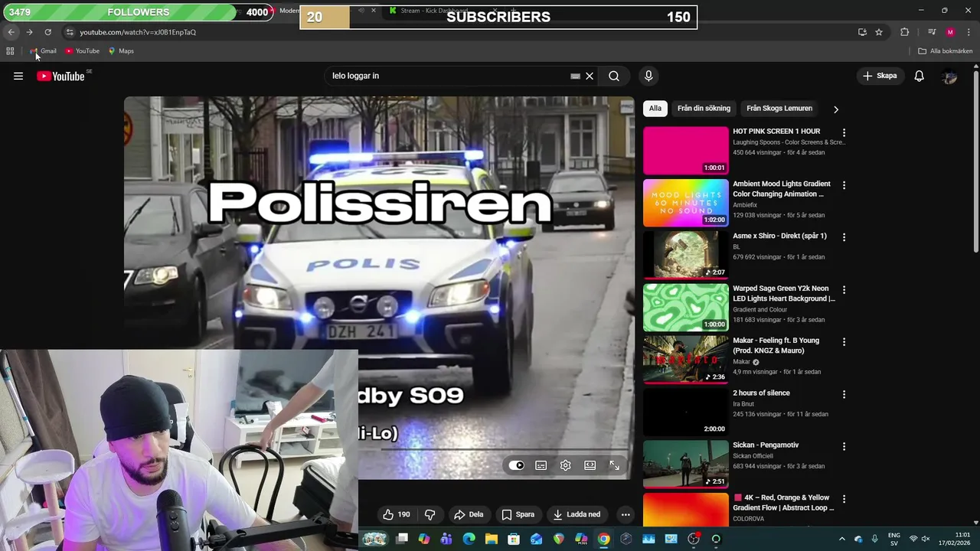Open Makar - Feeling ft. B Young video
The image size is (980, 551).
coord(776,346)
